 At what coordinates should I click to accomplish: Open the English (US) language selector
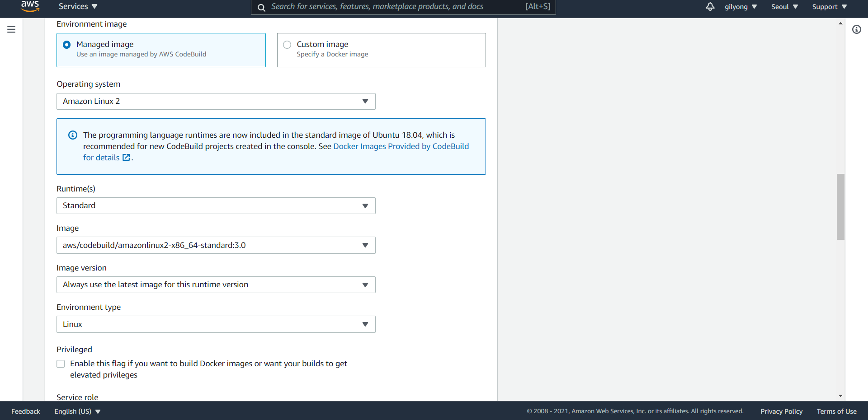(x=77, y=411)
